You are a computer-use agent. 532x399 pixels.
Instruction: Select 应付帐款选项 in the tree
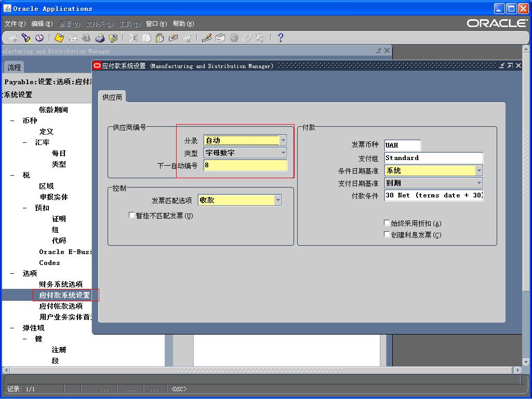(x=61, y=306)
